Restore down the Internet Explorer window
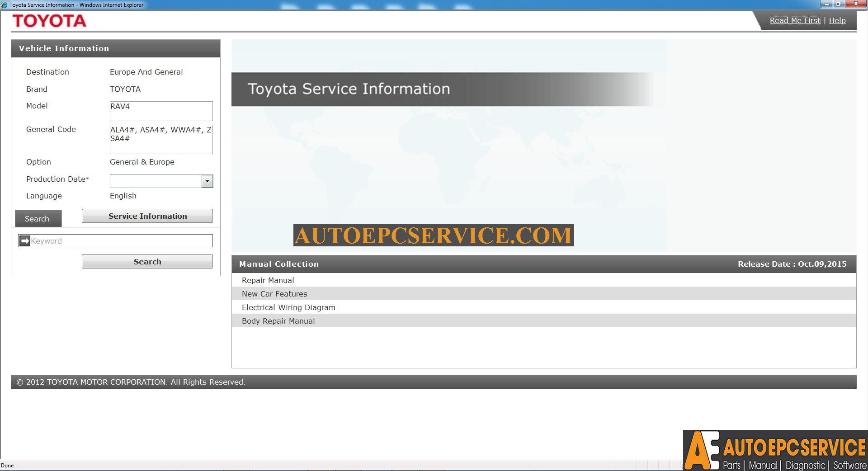The image size is (868, 471). pos(838,4)
